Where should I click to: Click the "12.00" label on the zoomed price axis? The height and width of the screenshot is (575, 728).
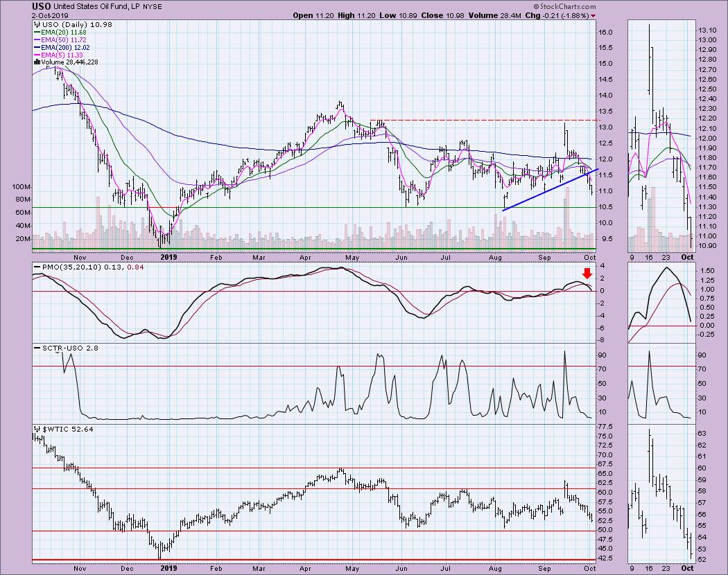tap(707, 139)
